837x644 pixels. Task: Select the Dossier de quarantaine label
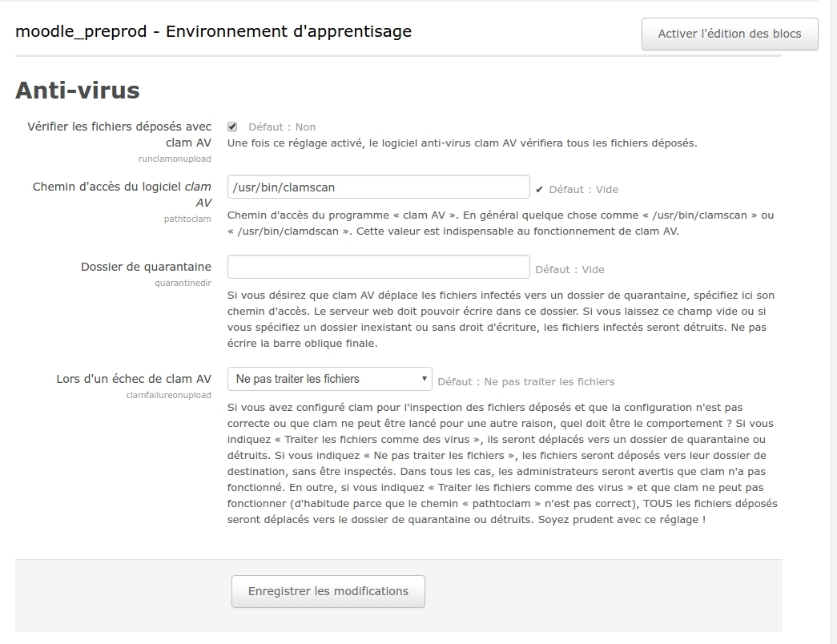(x=146, y=267)
